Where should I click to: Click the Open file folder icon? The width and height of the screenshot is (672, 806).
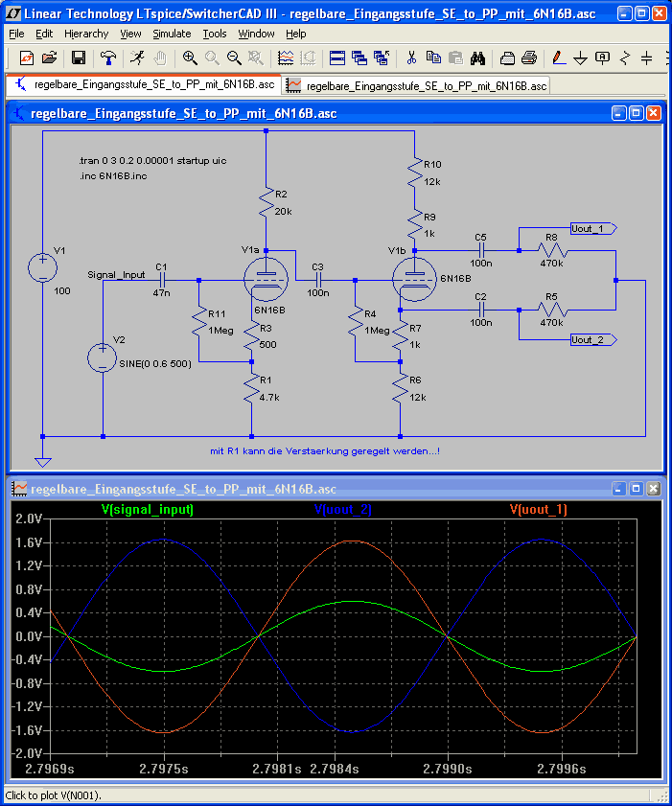tap(50, 58)
